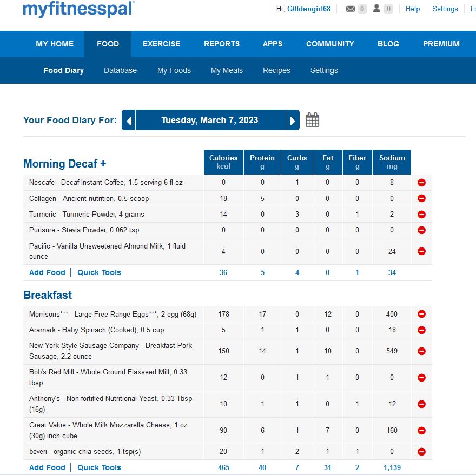Select My Foods submenu item

(x=174, y=70)
